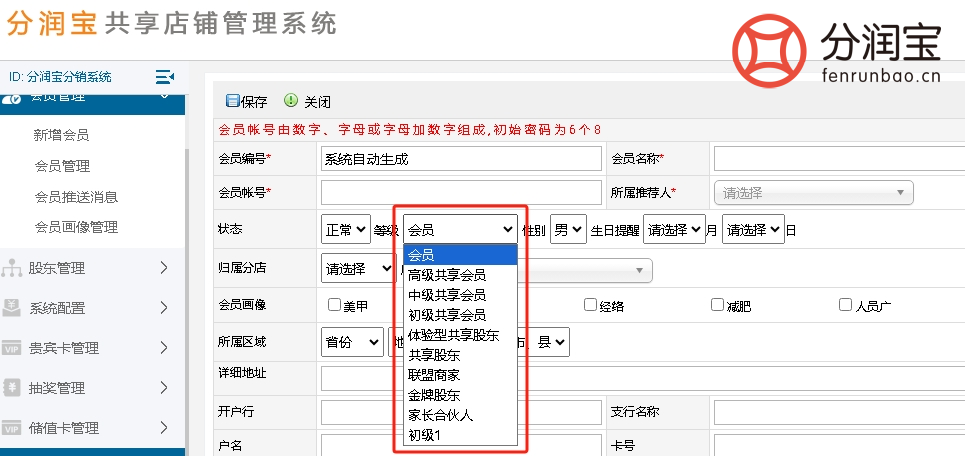Click the blue save disk icon
This screenshot has height=456, width=965.
pos(232,102)
